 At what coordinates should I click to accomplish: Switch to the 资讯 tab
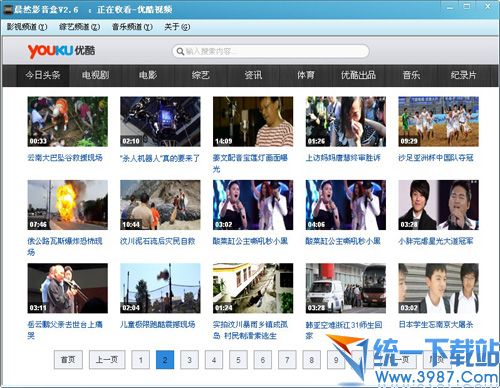[253, 75]
